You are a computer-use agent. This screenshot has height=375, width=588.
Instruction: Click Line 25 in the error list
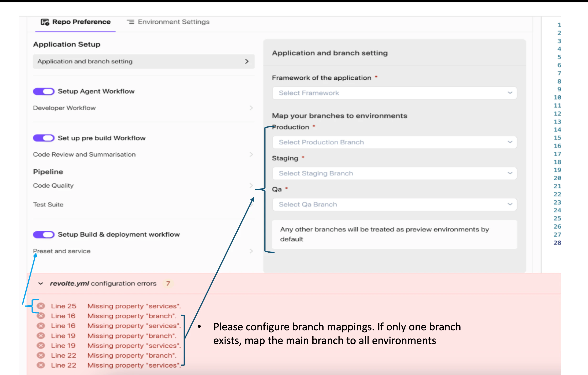[x=63, y=306]
